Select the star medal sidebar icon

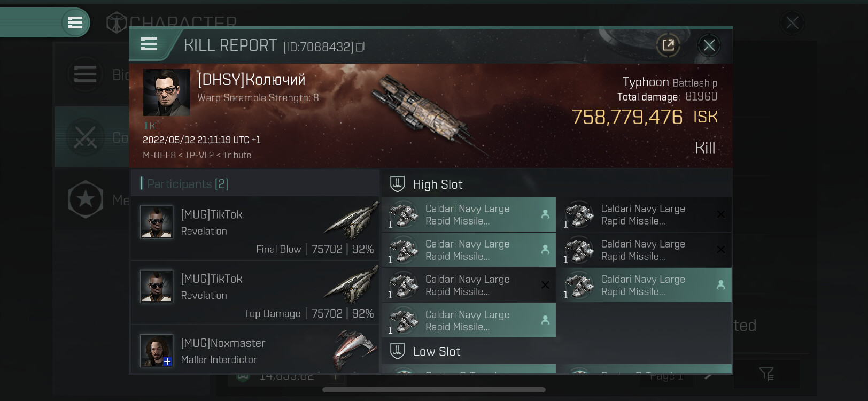[x=86, y=199]
